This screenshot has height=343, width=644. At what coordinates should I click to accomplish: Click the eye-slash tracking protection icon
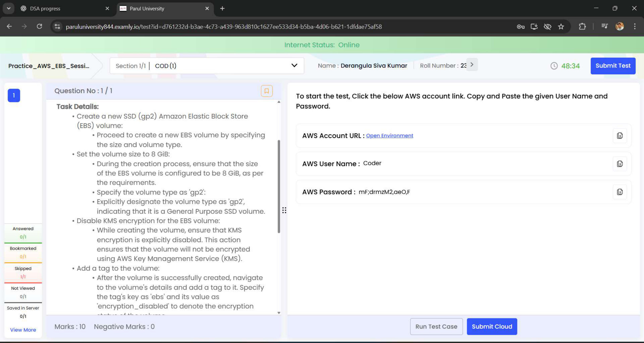[547, 27]
